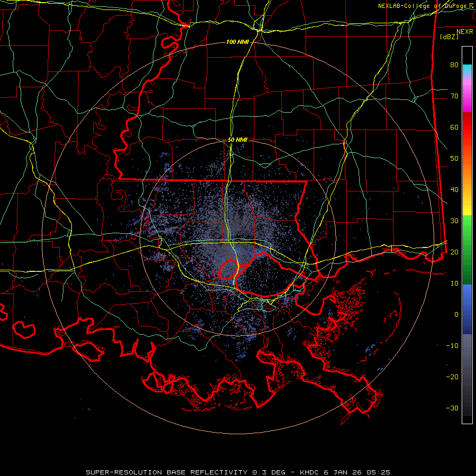
Task: Click the -10 value on dBZ scale
Action: 452,345
